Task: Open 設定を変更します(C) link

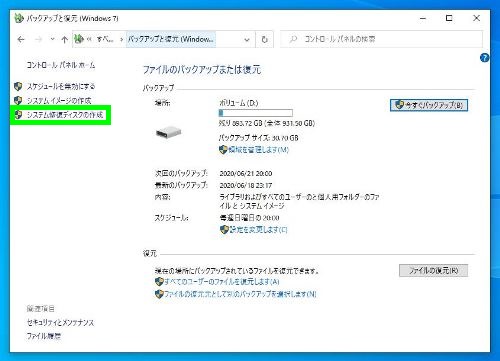Action: pyautogui.click(x=259, y=229)
